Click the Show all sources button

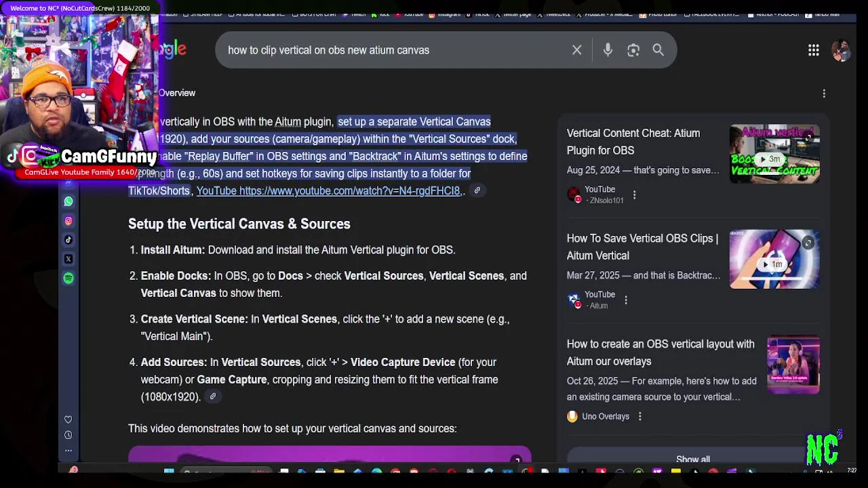pos(692,460)
